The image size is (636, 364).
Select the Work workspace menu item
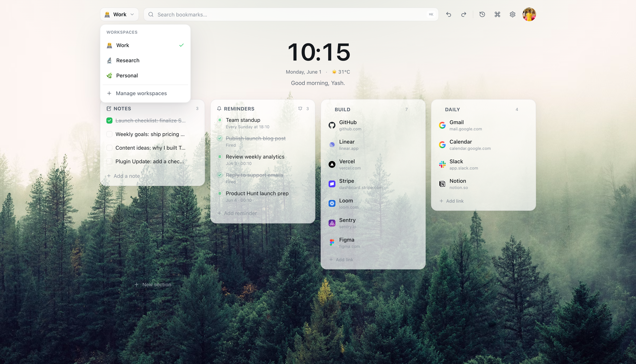pos(145,45)
